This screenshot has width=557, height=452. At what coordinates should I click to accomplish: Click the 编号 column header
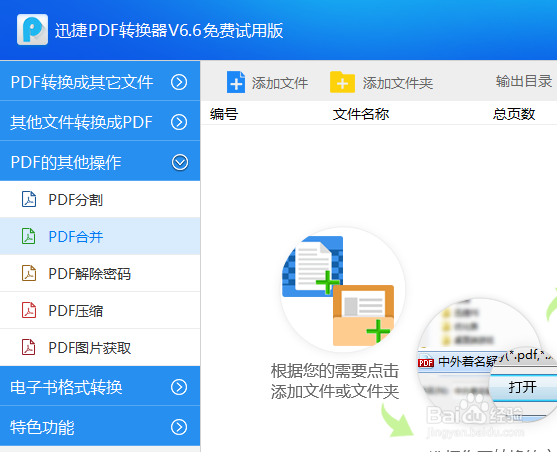[224, 114]
